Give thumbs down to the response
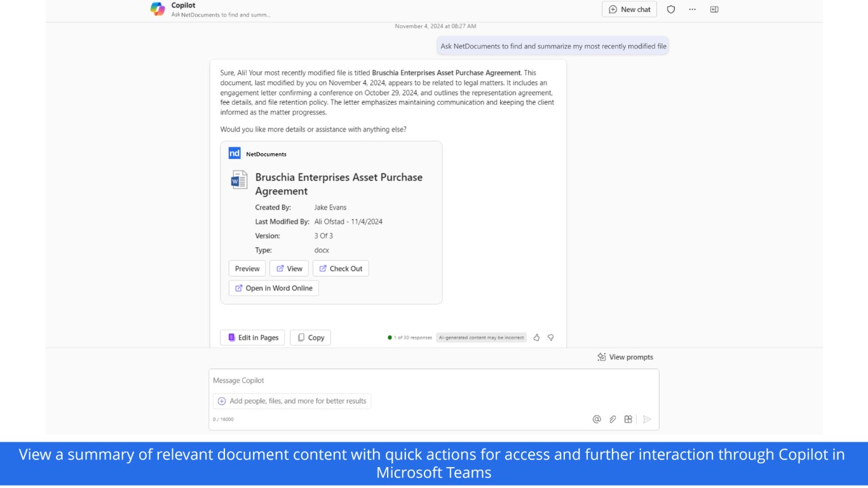868x488 pixels. point(551,337)
